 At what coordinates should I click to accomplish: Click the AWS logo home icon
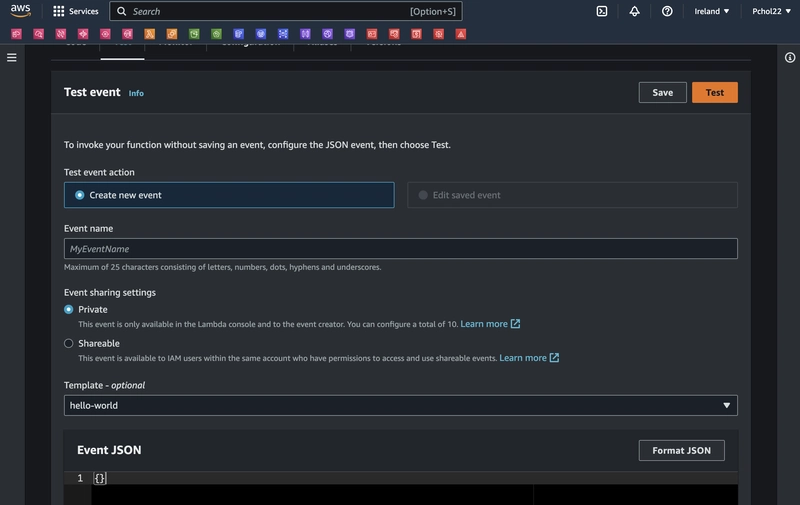click(x=20, y=11)
